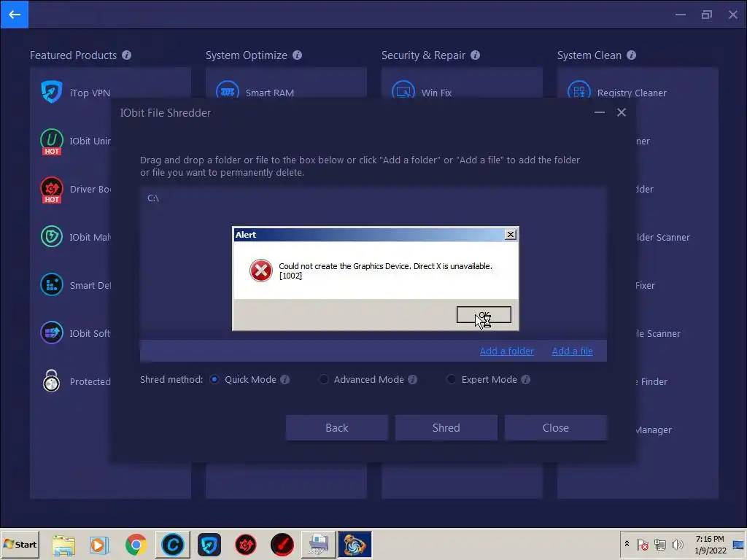Open Advanced Mode info tooltip icon
This screenshot has width=747, height=560.
tap(413, 379)
